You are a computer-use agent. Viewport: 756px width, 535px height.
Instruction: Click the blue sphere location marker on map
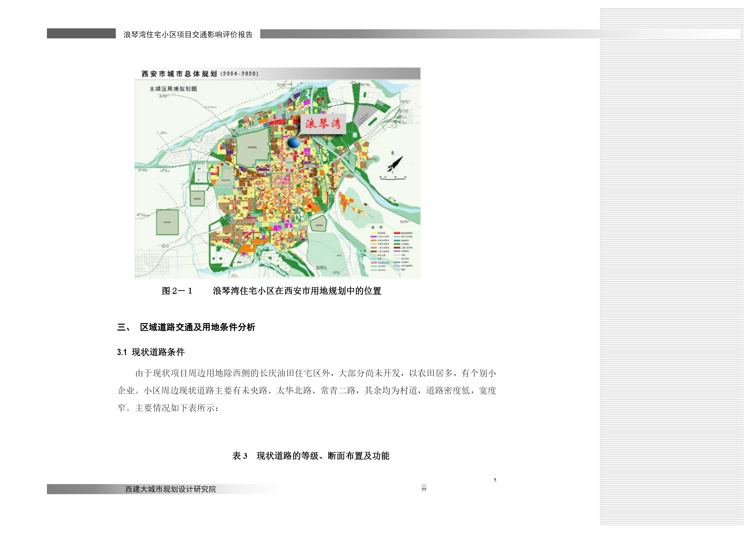pyautogui.click(x=294, y=143)
